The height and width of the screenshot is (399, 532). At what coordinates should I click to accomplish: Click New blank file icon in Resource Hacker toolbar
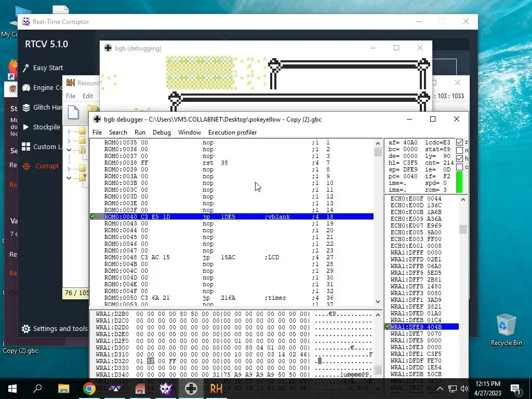tap(73, 112)
